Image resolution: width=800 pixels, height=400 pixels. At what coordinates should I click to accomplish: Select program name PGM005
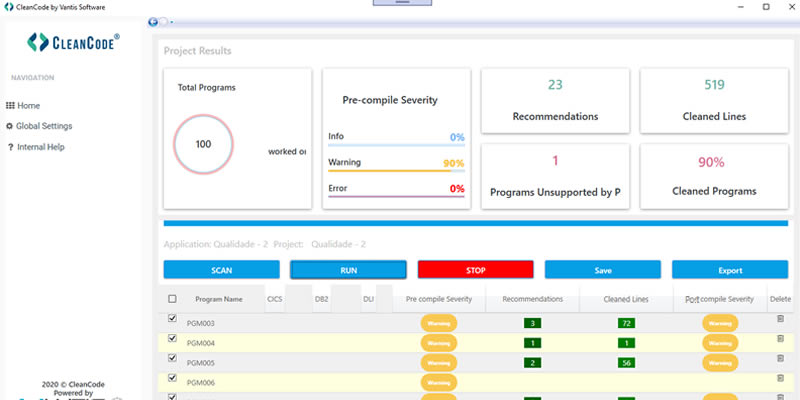click(x=201, y=363)
